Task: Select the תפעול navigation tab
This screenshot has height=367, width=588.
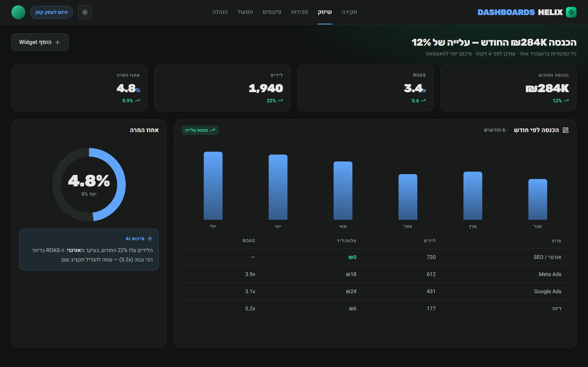Action: click(245, 12)
